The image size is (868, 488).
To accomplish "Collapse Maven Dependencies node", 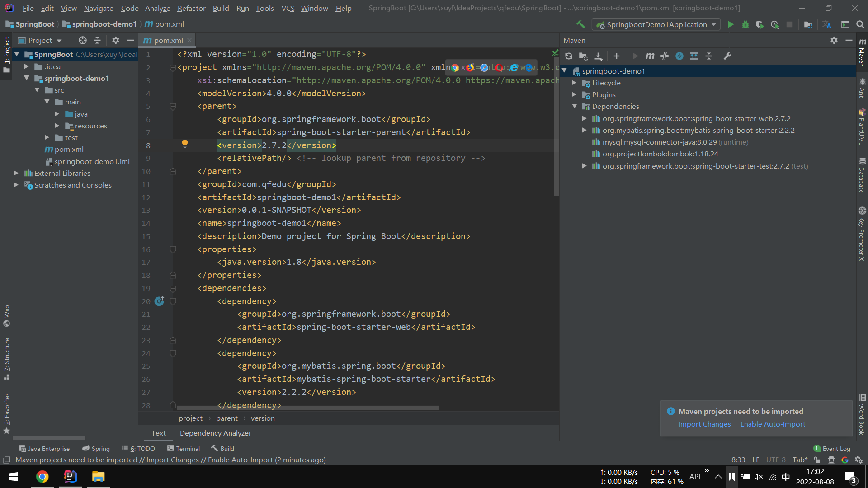I will coord(574,106).
